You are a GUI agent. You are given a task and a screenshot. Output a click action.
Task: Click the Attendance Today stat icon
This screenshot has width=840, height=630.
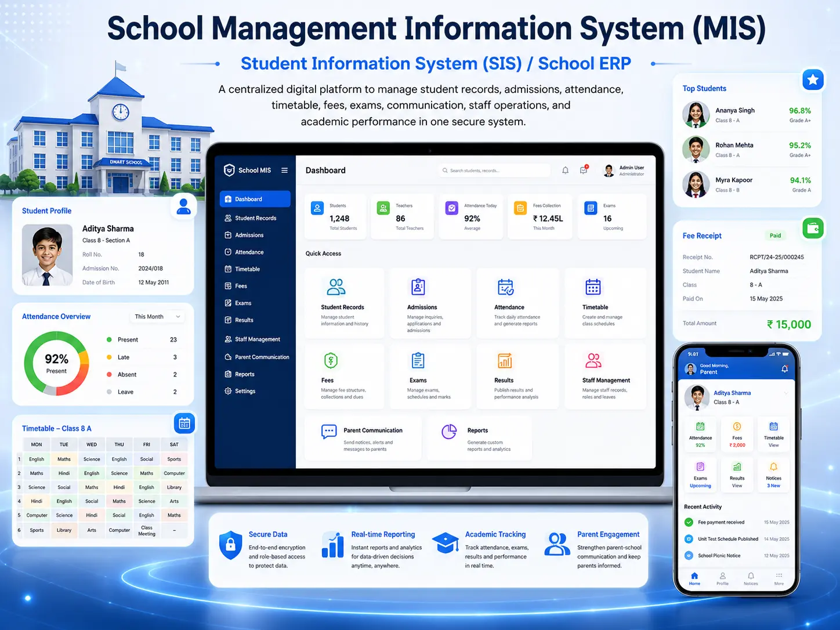click(x=452, y=208)
